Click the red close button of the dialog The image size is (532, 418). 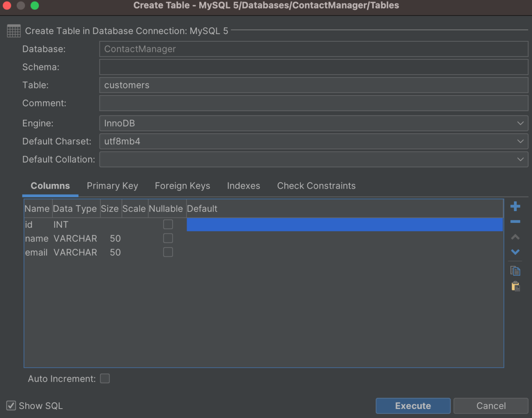click(7, 6)
